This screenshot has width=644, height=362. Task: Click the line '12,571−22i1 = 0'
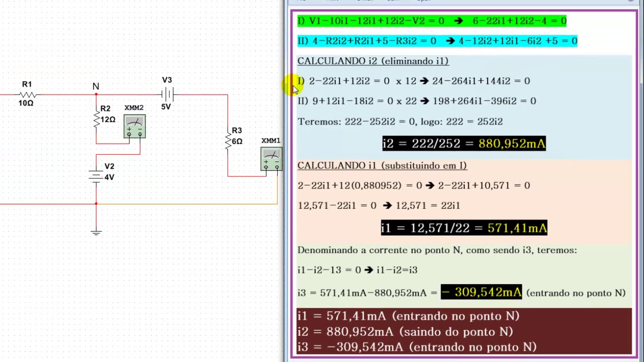(x=337, y=206)
